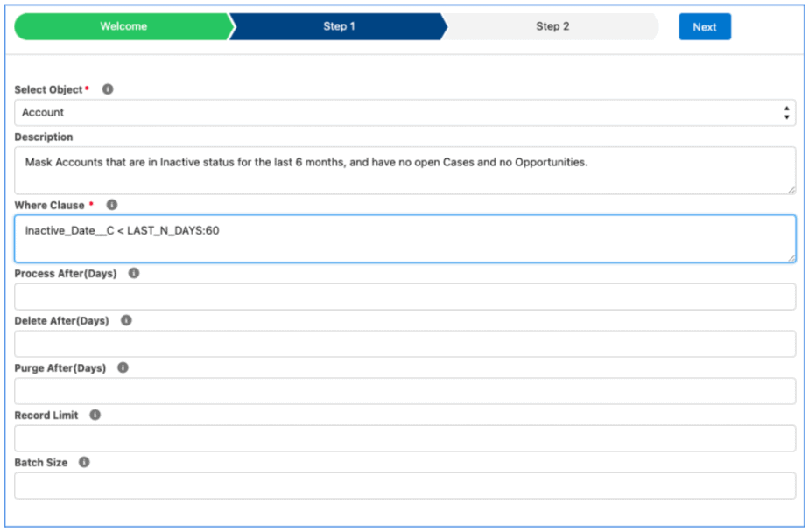Click the Account dropdown arrow stepper
809x532 pixels.
(x=786, y=113)
